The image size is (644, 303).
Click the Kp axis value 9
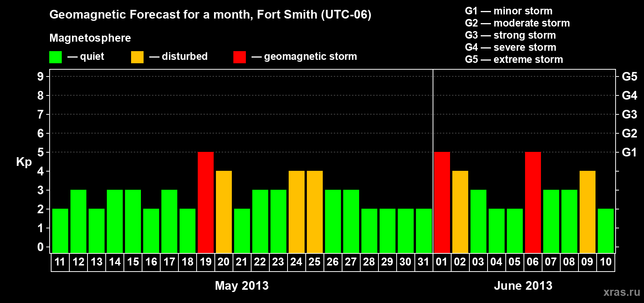click(x=41, y=77)
